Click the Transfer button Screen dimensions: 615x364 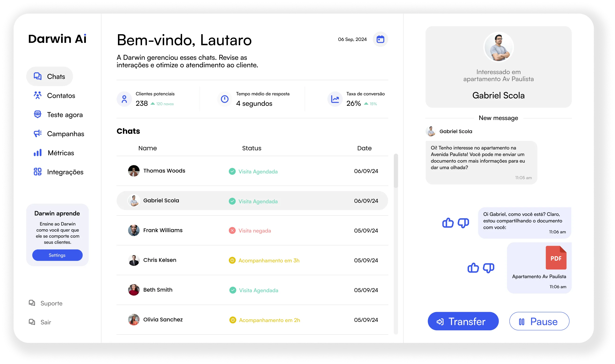coord(463,321)
